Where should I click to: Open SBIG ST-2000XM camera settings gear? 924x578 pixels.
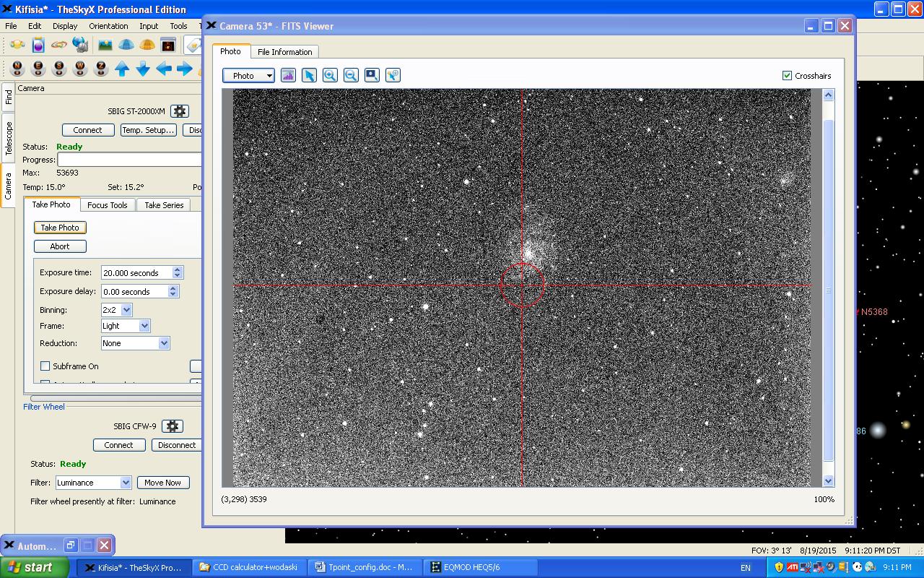(180, 111)
